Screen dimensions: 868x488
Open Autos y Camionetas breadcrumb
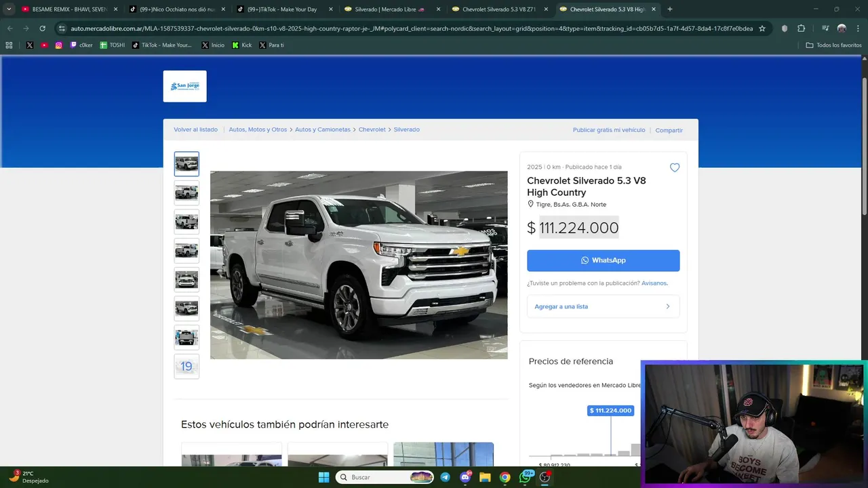pyautogui.click(x=323, y=129)
